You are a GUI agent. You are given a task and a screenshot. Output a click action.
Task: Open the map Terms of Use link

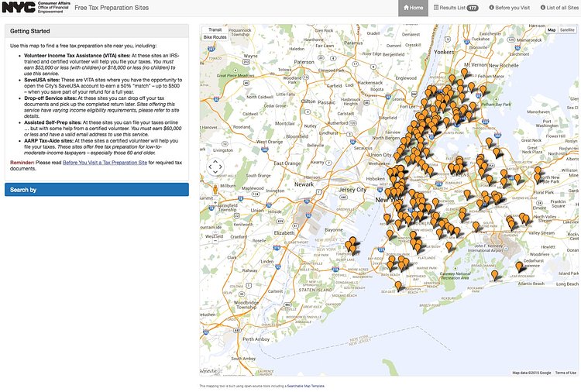pos(566,373)
